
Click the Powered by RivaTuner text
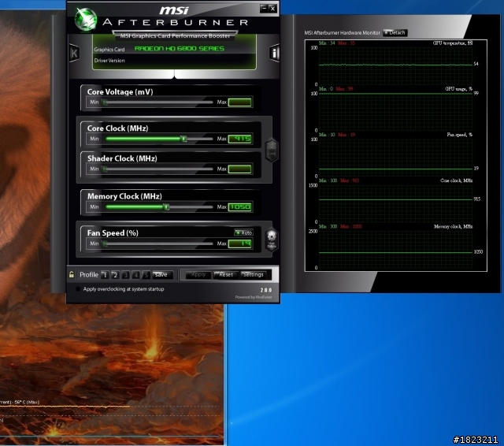point(254,297)
